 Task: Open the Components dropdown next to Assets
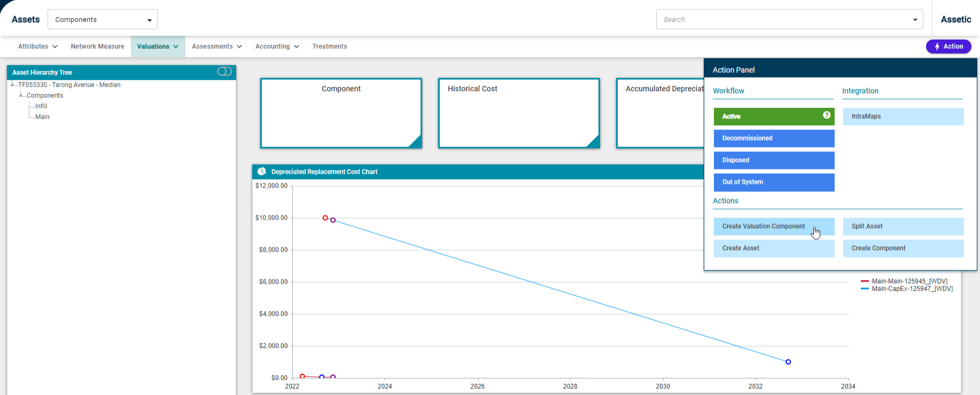point(103,20)
